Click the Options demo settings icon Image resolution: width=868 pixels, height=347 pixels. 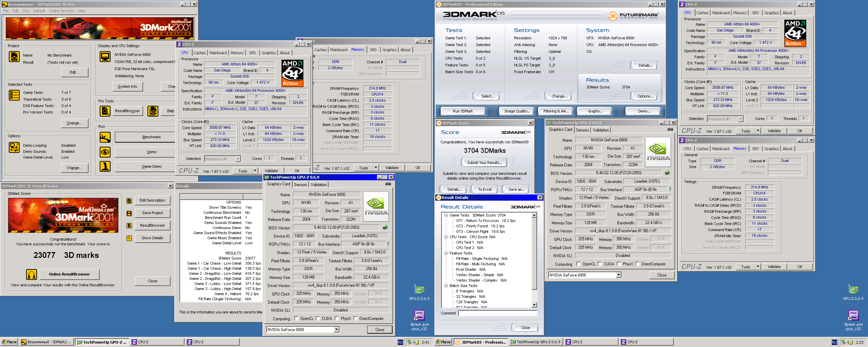[x=14, y=148]
